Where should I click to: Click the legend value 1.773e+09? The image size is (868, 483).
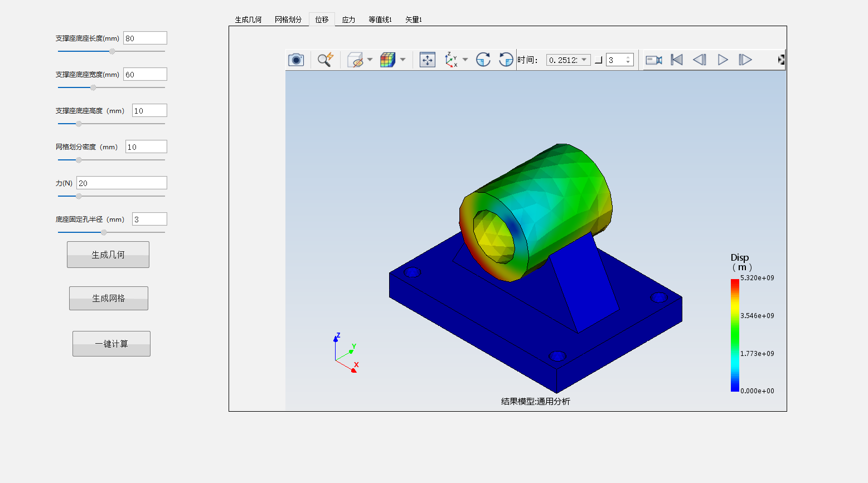[757, 354]
